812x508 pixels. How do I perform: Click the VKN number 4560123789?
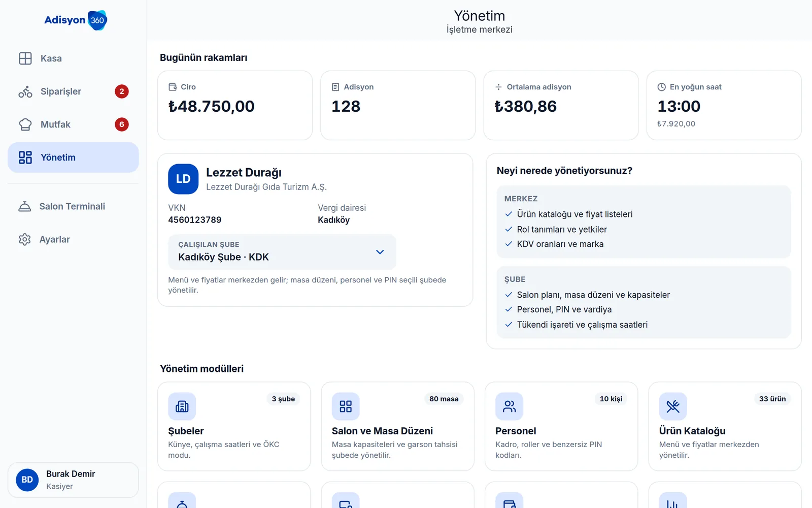195,220
